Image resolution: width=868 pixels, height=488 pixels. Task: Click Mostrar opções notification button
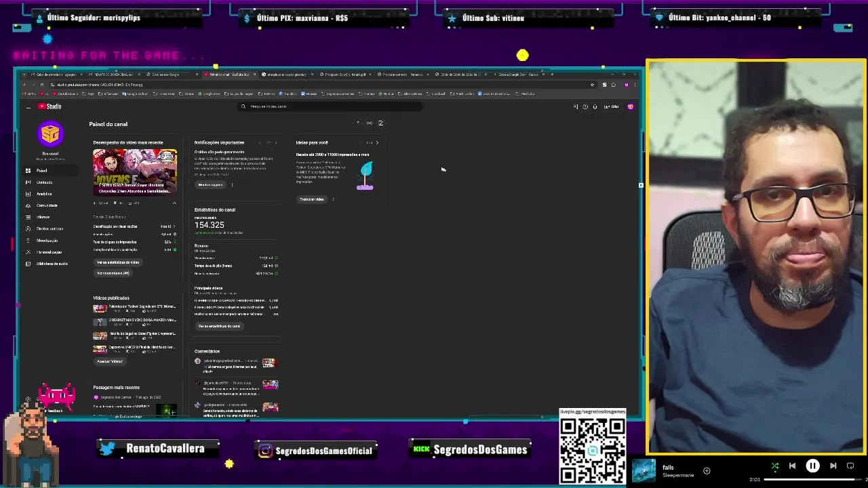[x=210, y=185]
